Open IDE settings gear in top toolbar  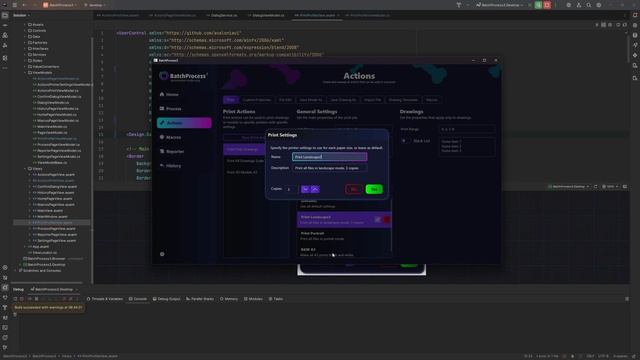coord(599,5)
